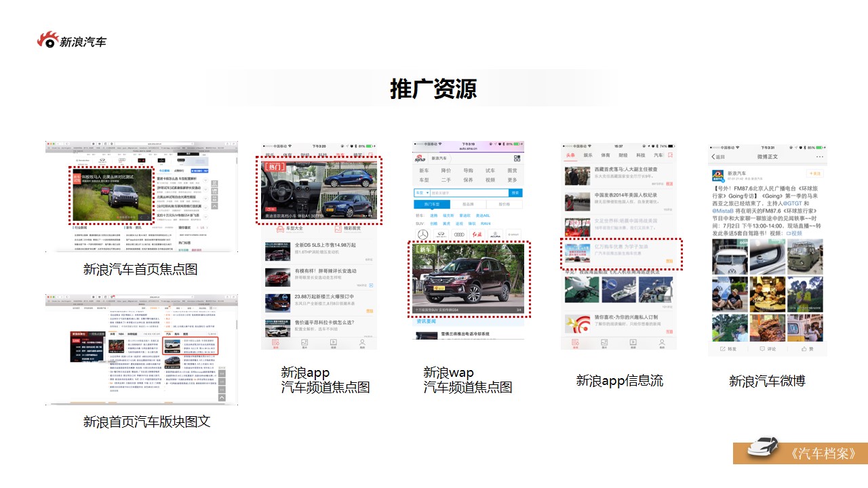Open the 热门 Audi A1 focus image in app
The image size is (868, 488).
(319, 190)
